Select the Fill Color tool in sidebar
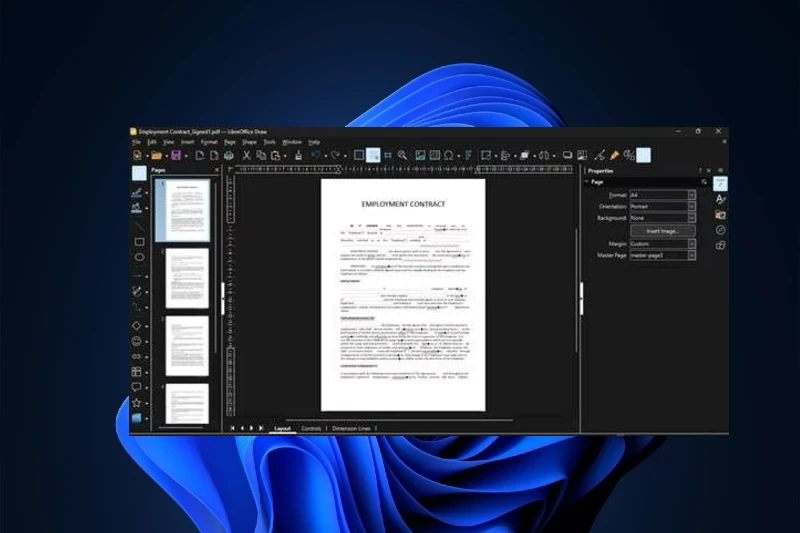 click(x=137, y=208)
